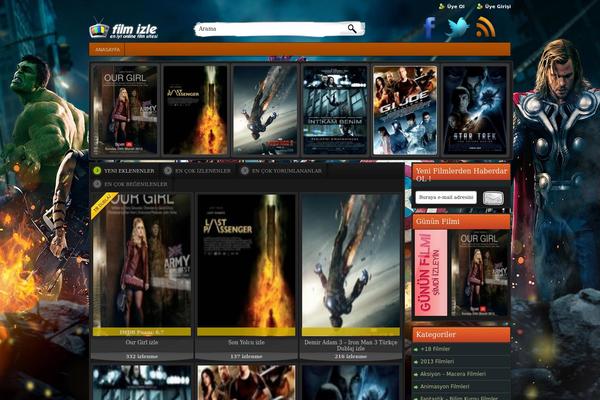Open the Twitter bird icon
This screenshot has width=600, height=400.
[457, 28]
